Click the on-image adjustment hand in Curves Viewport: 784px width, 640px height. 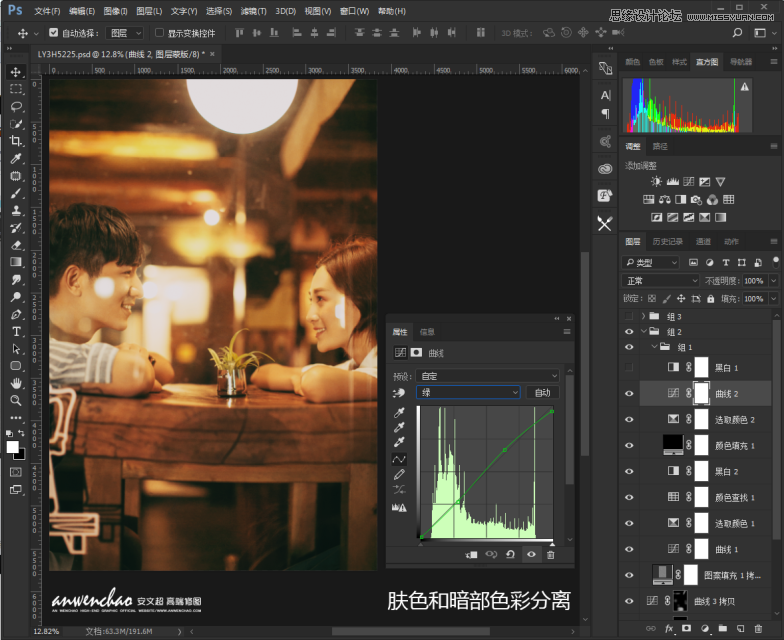[399, 393]
